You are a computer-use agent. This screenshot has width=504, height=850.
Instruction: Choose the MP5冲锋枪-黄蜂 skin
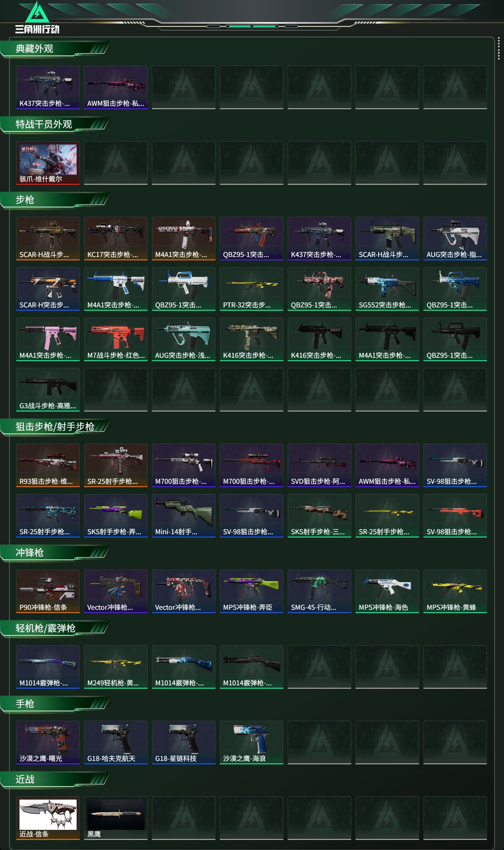pyautogui.click(x=455, y=591)
